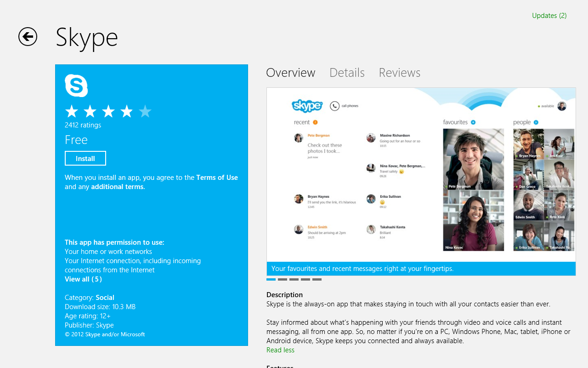Select the second screenshot indicator
The width and height of the screenshot is (588, 368).
pos(283,279)
